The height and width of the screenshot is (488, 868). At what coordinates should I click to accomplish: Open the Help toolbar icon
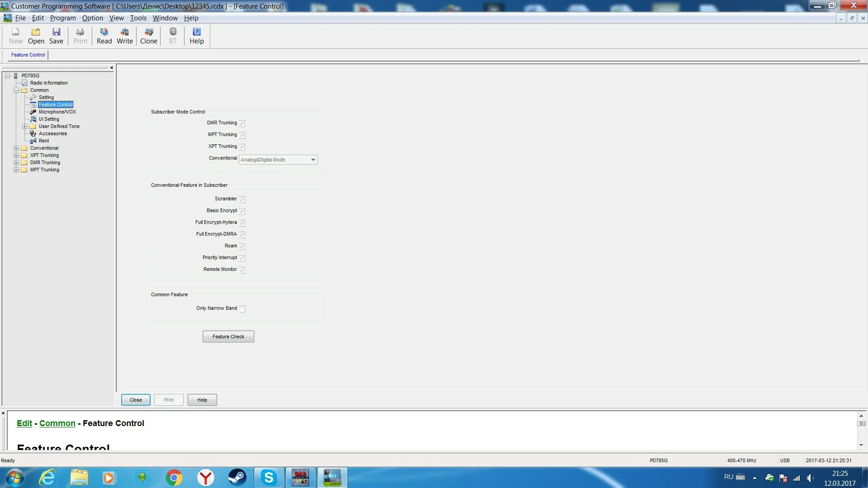(196, 36)
